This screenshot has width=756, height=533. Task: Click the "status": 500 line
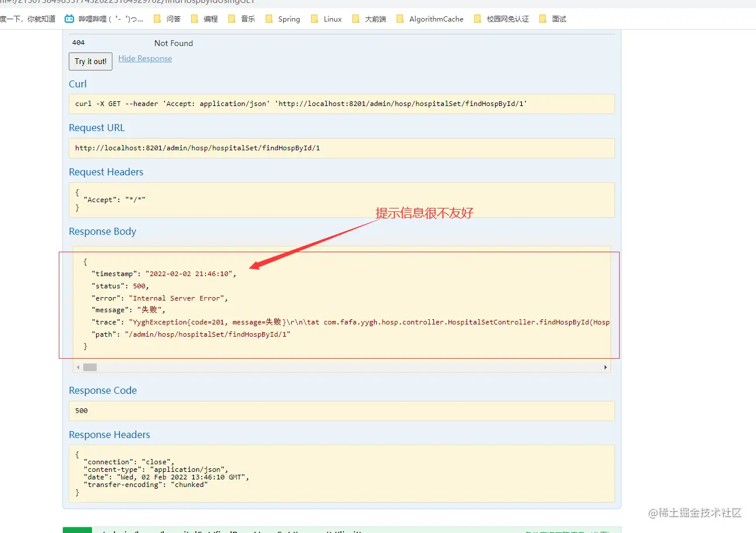[120, 286]
